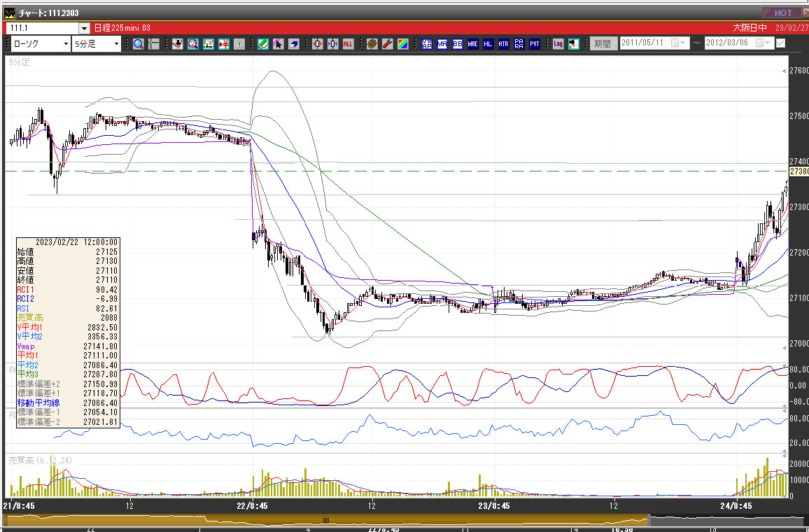Toggle the checkbox next to end date
Image resolution: width=809 pixels, height=532 pixels.
(x=780, y=43)
